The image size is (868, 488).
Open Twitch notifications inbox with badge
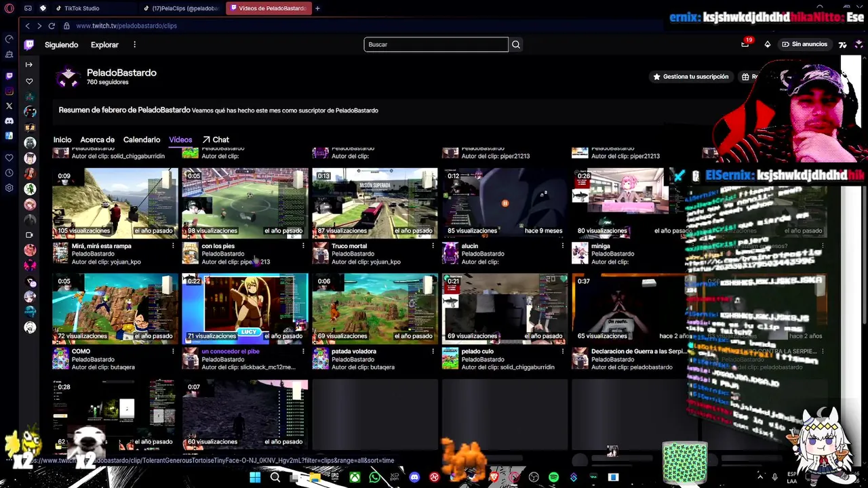pyautogui.click(x=745, y=44)
